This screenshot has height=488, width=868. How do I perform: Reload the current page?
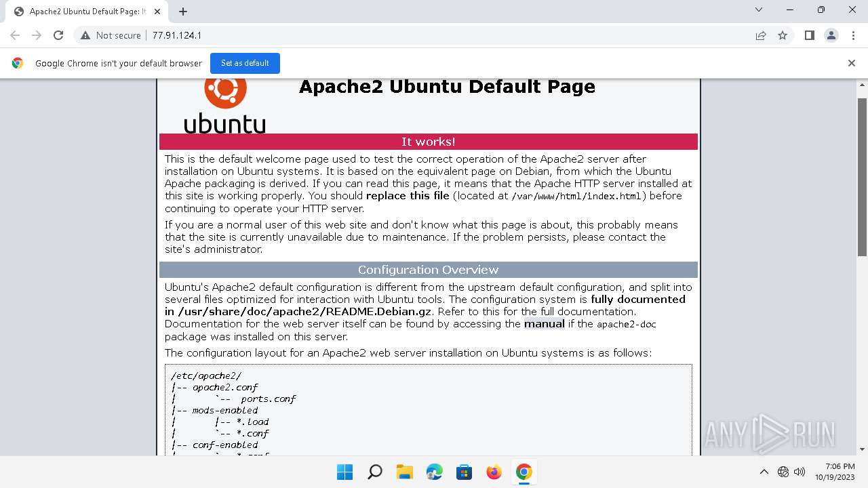[58, 35]
